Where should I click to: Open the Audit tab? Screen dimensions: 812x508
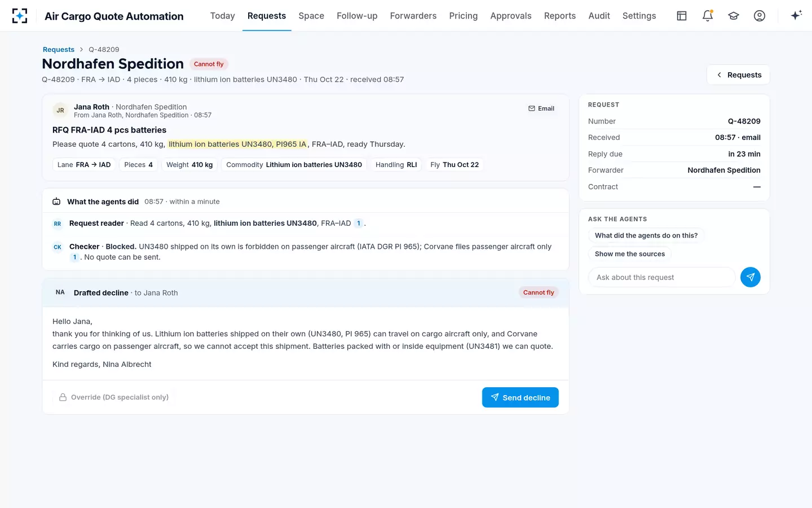[x=599, y=16]
